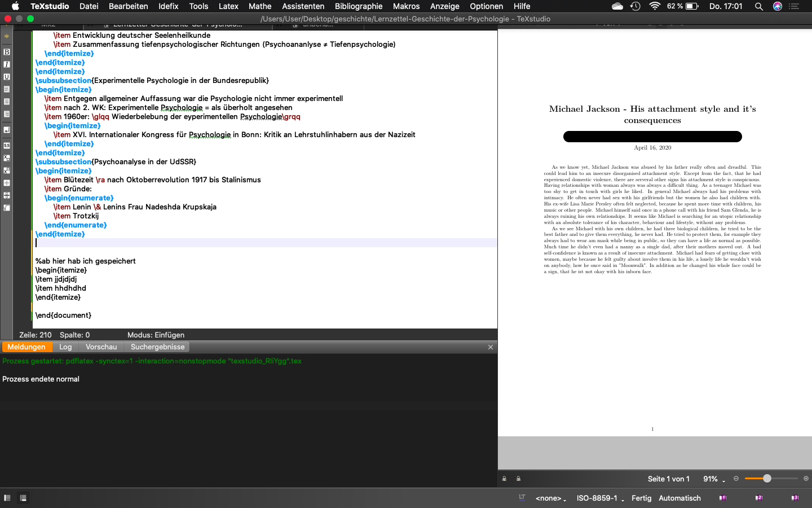Apply italic with the I icon
Image resolution: width=812 pixels, height=508 pixels.
pyautogui.click(x=7, y=64)
